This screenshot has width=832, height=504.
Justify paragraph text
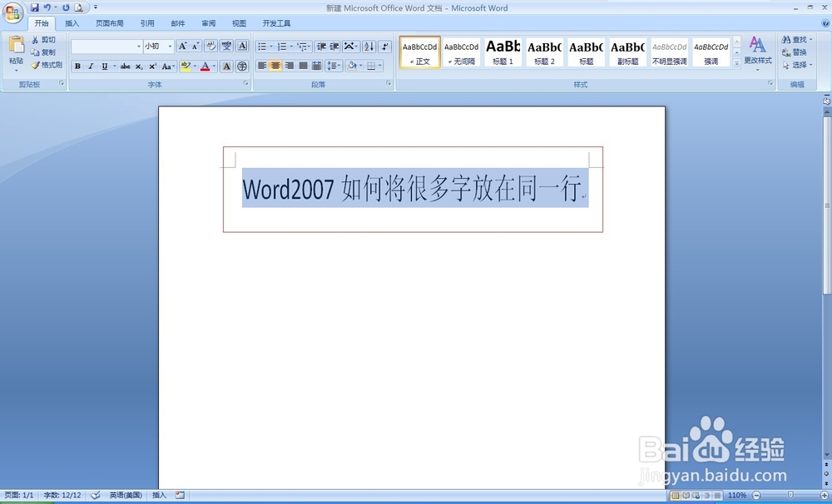tap(303, 66)
